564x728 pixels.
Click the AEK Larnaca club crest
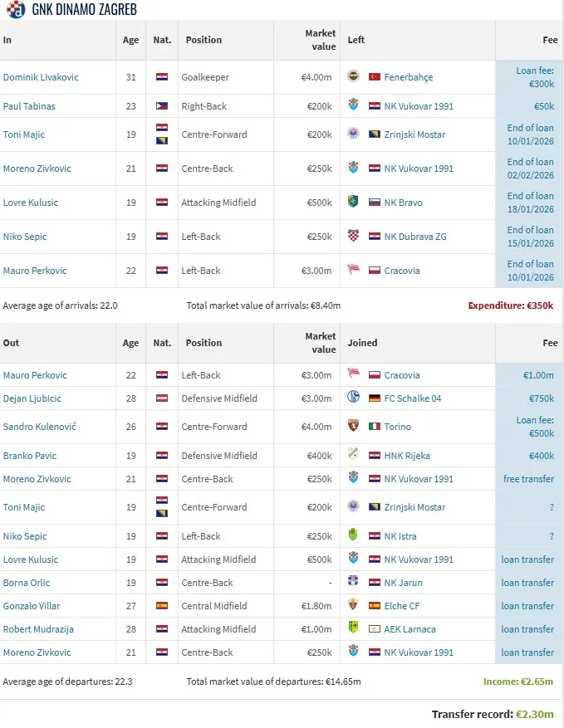point(353,629)
